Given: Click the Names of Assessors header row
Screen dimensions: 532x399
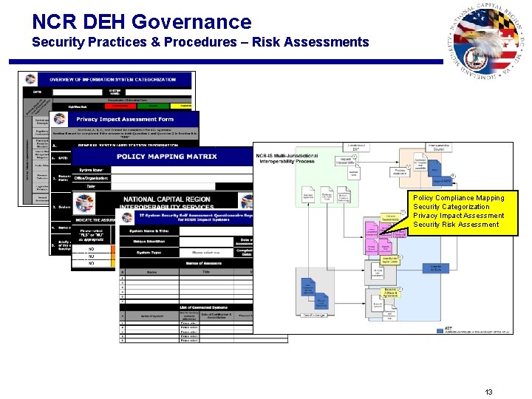Looking at the screenshot, I should point(186,263).
